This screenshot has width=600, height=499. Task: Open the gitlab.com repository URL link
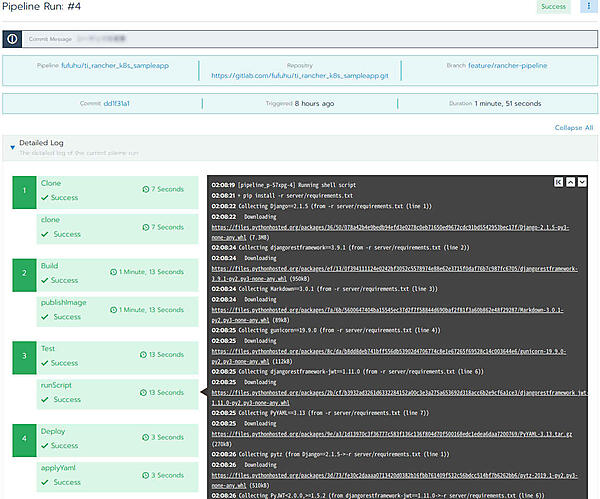click(300, 74)
